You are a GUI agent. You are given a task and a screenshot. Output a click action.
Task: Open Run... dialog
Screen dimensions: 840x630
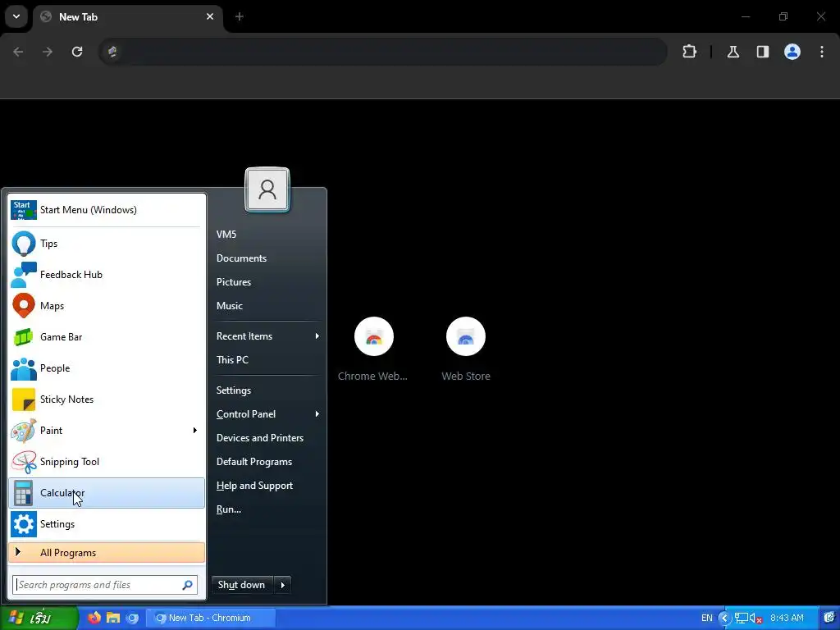229,509
